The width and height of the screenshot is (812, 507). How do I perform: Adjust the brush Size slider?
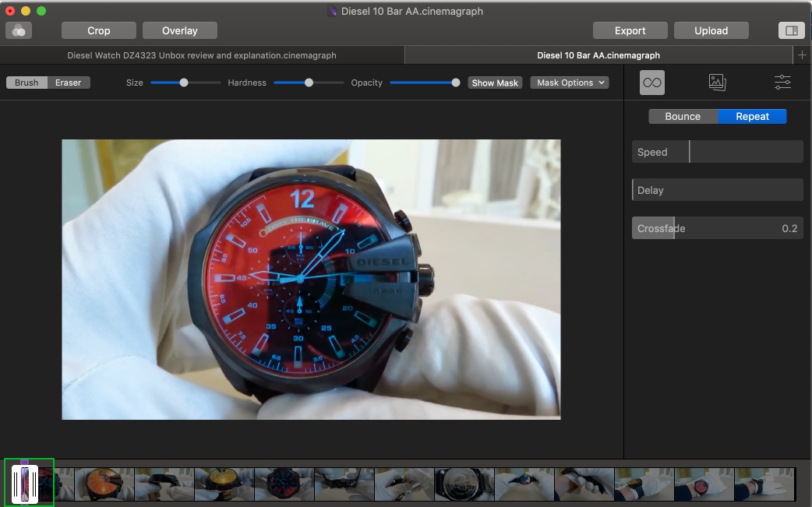click(184, 83)
